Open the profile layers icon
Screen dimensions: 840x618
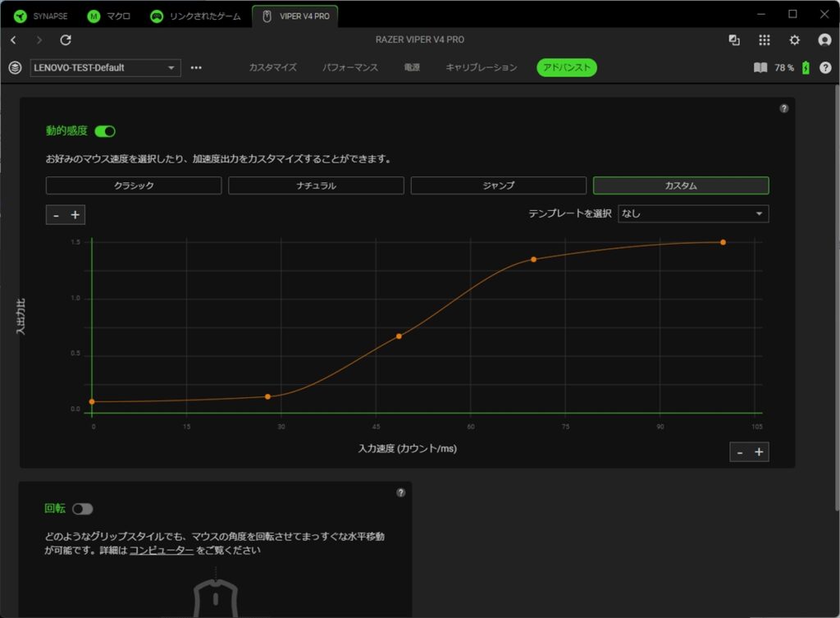pos(15,68)
